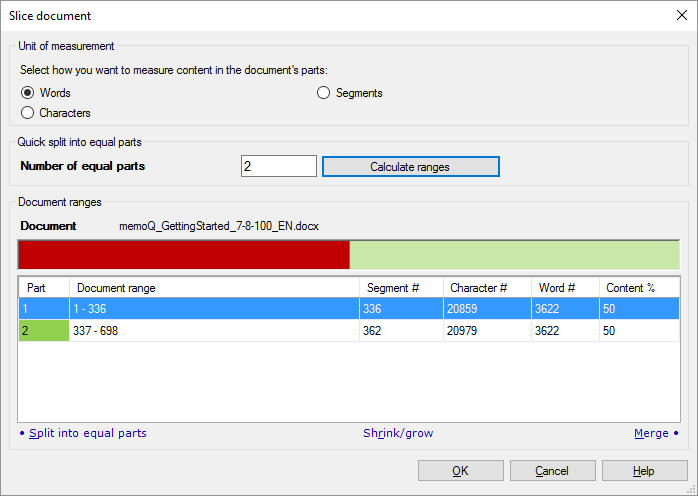This screenshot has height=496, width=698.
Task: Click the Merge link
Action: coord(651,433)
